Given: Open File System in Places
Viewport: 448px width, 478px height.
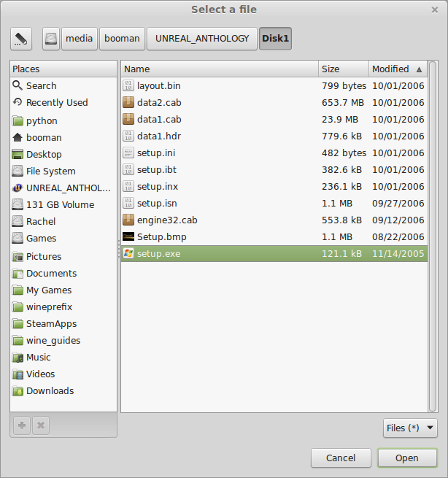Looking at the screenshot, I should (x=63, y=171).
